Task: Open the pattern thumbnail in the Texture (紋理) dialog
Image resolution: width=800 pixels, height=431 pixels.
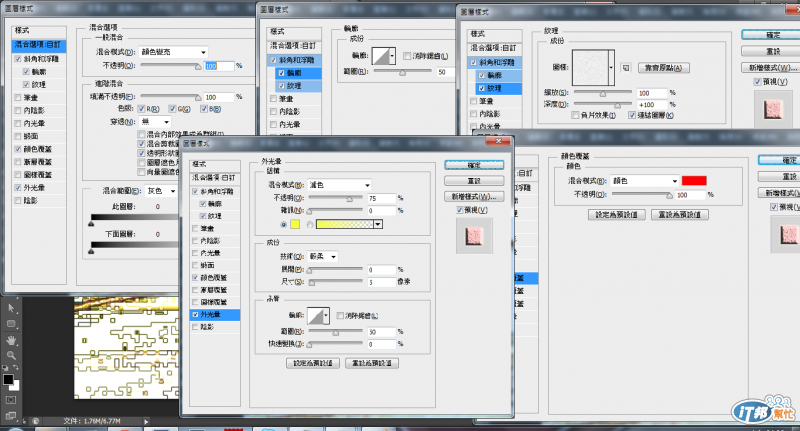Action: point(590,67)
